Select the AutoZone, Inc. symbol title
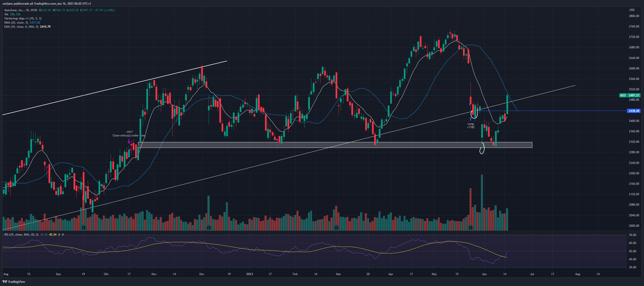Viewport: 644px width, 286px height. click(14, 10)
